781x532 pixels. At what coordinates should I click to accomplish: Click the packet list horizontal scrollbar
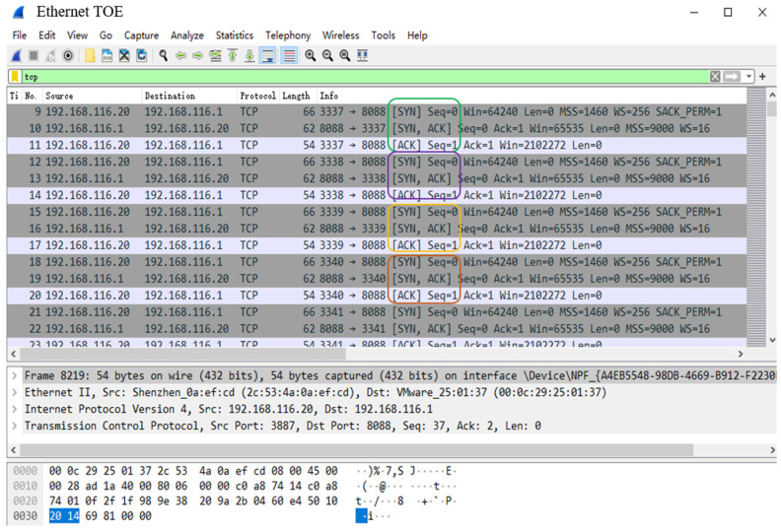pyautogui.click(x=375, y=354)
